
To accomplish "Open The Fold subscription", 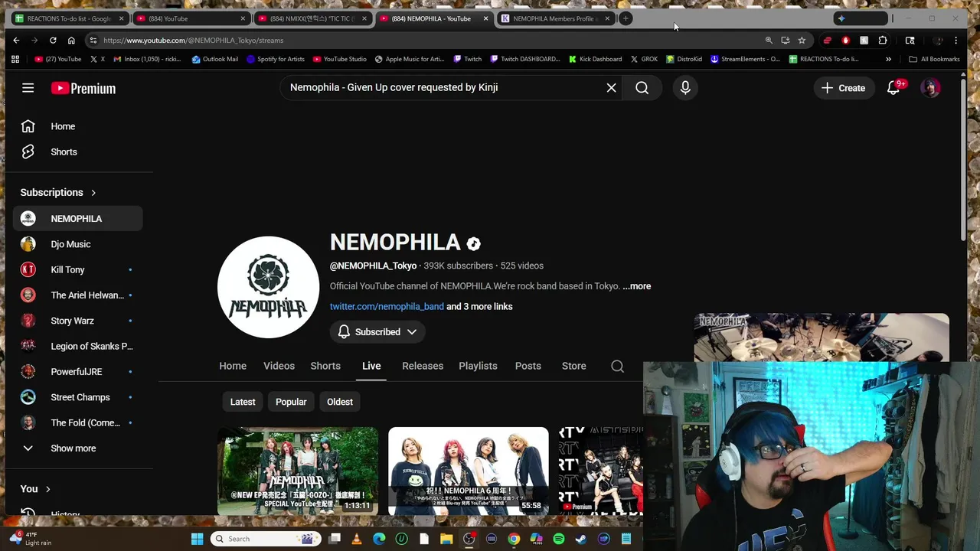I will click(x=77, y=422).
